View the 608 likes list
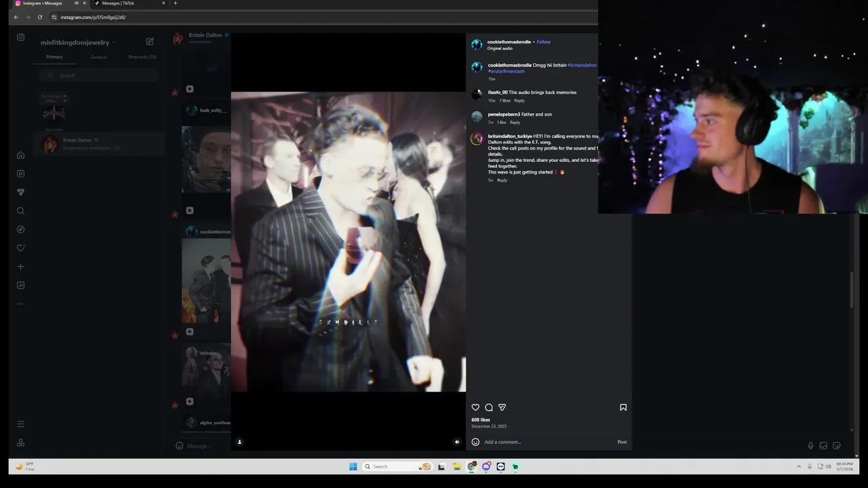Image resolution: width=868 pixels, height=488 pixels. (x=481, y=420)
